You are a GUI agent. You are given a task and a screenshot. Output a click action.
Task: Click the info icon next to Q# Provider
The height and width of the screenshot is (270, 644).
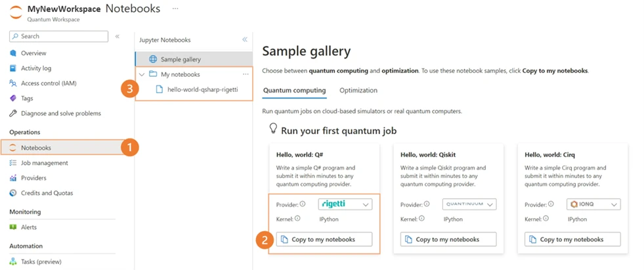(x=303, y=204)
